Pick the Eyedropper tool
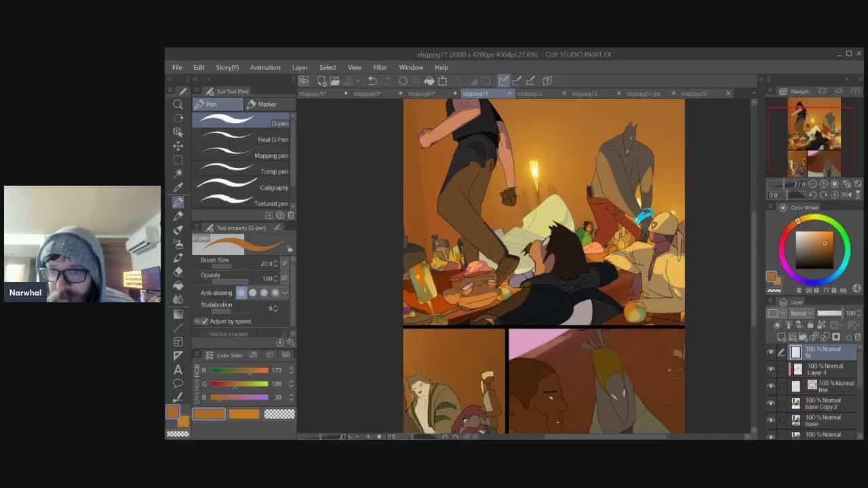The width and height of the screenshot is (868, 488). (178, 188)
